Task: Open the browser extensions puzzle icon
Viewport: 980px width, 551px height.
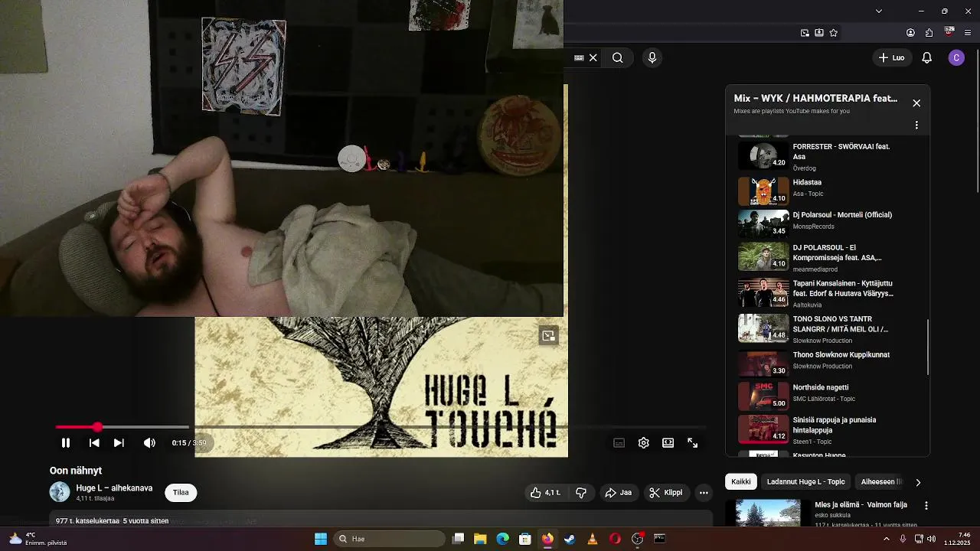Action: click(x=929, y=33)
